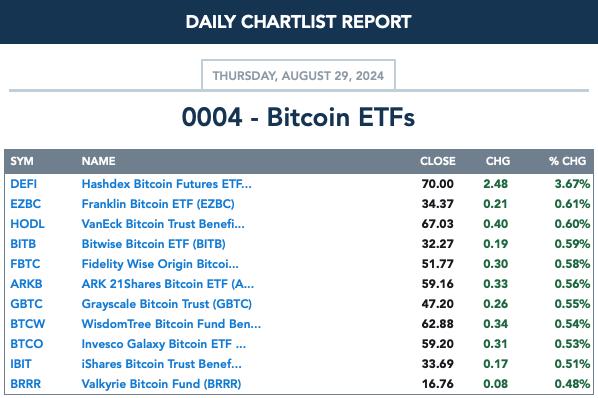Viewport: 598px width, 398px height.
Task: Open the FBTC ticker link
Action: coord(25,264)
